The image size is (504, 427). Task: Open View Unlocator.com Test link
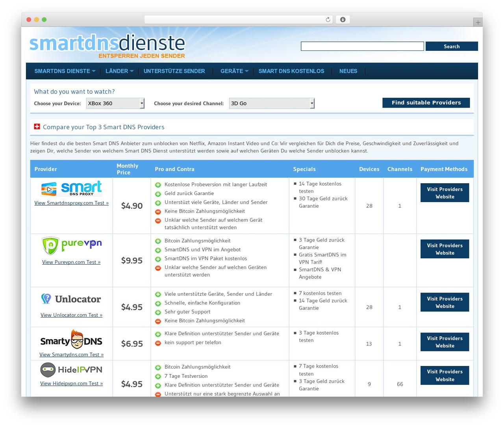pyautogui.click(x=71, y=315)
